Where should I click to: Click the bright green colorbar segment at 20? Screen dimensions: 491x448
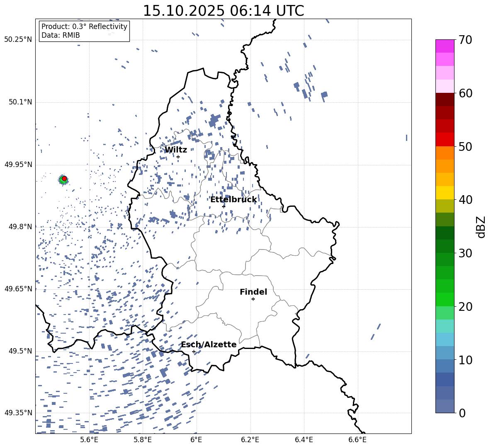[x=445, y=299]
